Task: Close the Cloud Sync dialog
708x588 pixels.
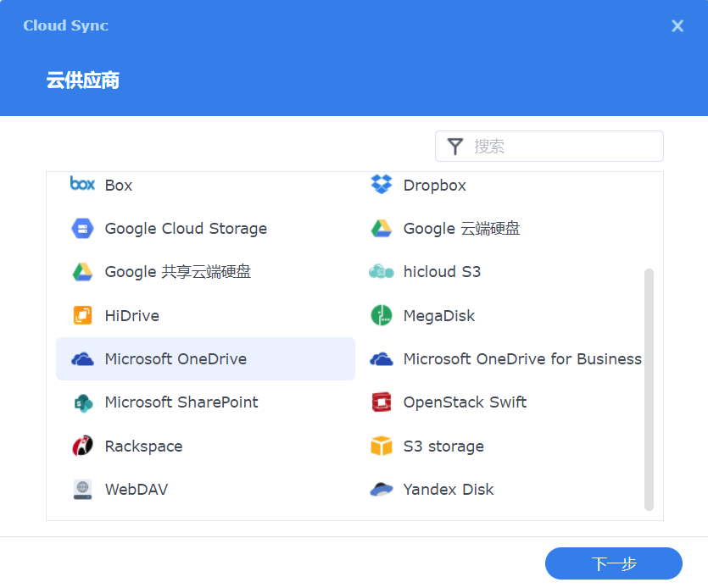Action: tap(677, 25)
